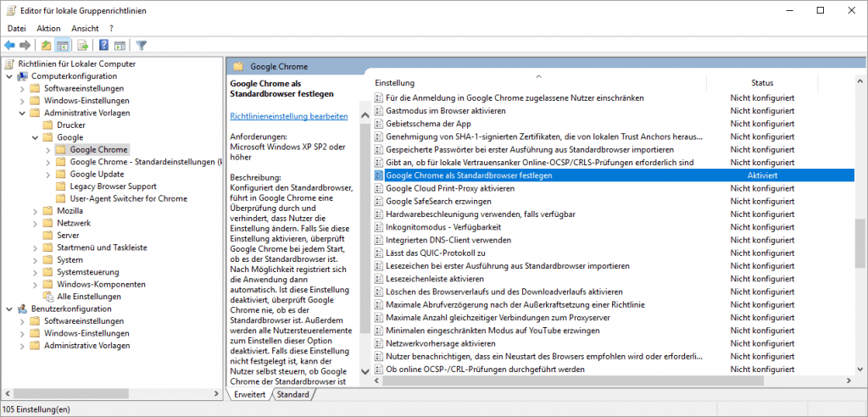The image size is (868, 417).
Task: Click the Back arrow toolbar icon
Action: click(x=10, y=45)
